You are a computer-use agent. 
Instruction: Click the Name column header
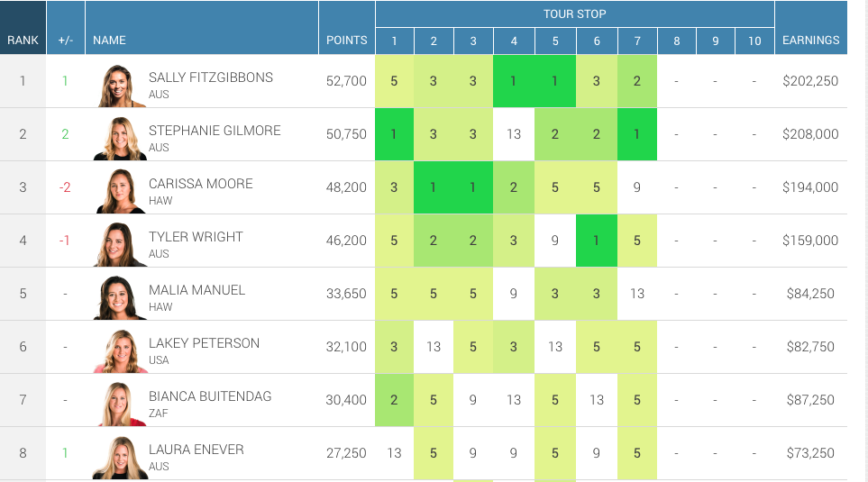point(110,40)
